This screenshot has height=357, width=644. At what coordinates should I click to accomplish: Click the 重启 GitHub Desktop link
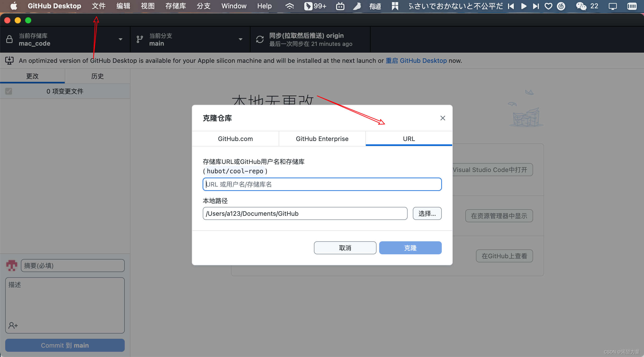point(416,60)
